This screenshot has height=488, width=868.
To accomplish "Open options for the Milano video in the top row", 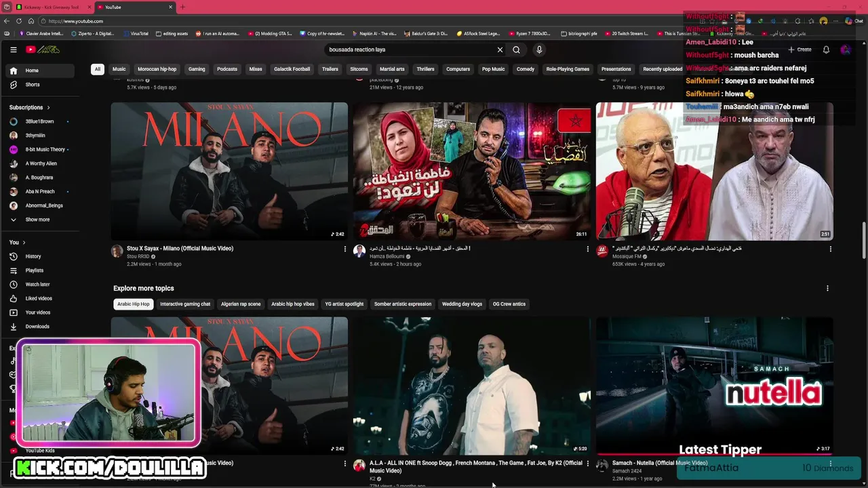I will [344, 249].
